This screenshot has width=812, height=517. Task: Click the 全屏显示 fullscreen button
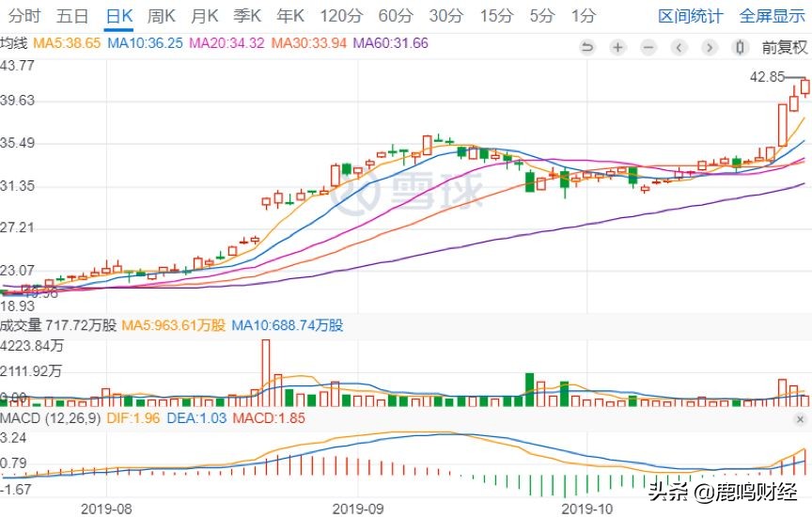(x=772, y=16)
